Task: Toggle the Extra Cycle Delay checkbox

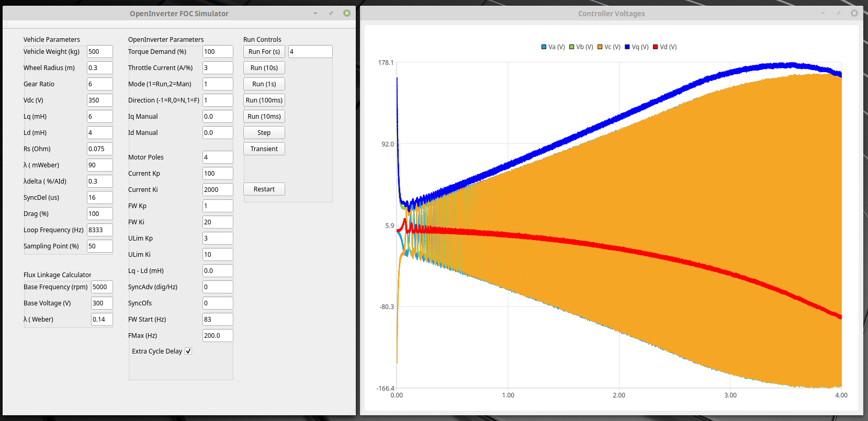Action: (x=188, y=351)
